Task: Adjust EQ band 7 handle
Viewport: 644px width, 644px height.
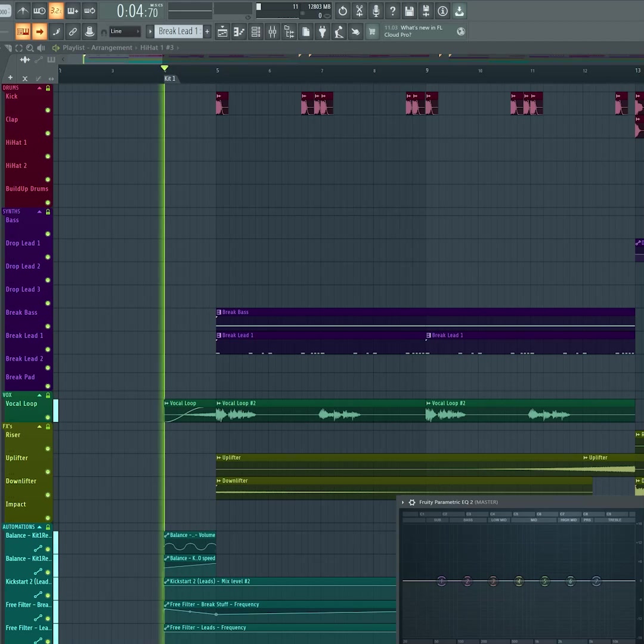Action: click(x=596, y=581)
